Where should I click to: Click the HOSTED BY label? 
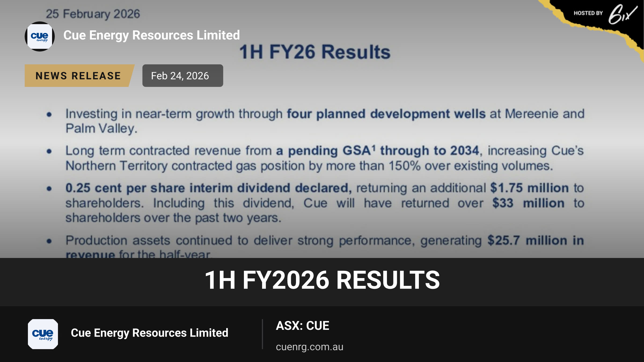(588, 13)
